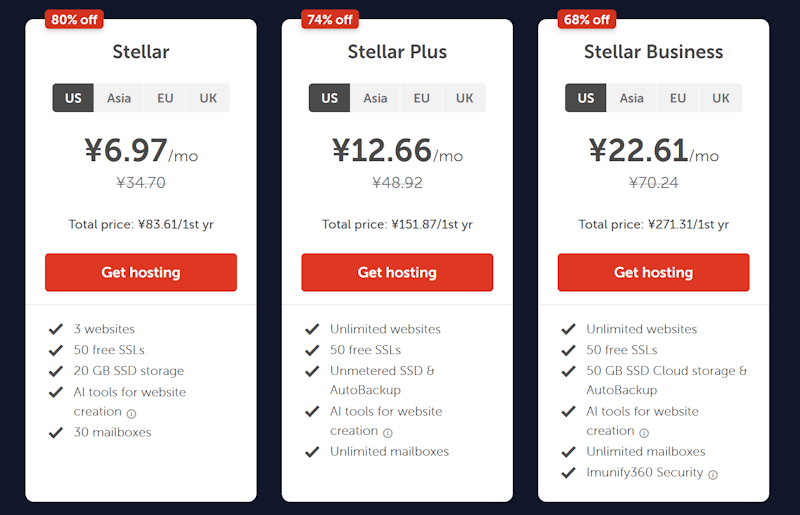Click checkmark beside Stellar 3 websites
800x515 pixels.
click(x=56, y=329)
